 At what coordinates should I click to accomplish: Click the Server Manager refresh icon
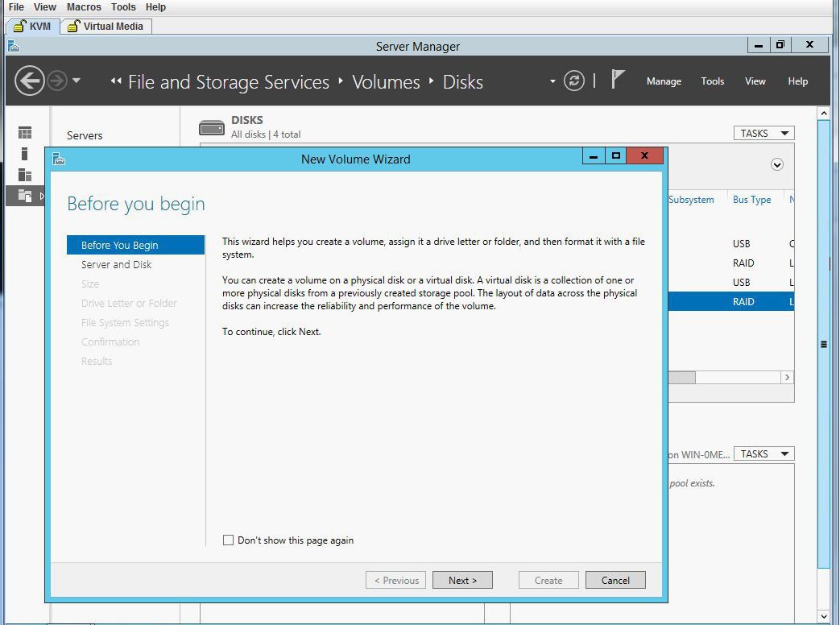pos(573,81)
